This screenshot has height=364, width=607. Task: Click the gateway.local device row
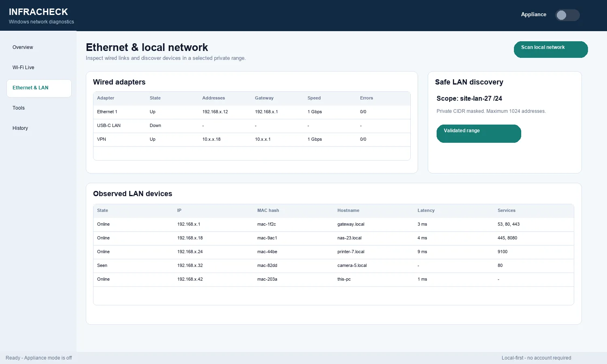tap(333, 224)
